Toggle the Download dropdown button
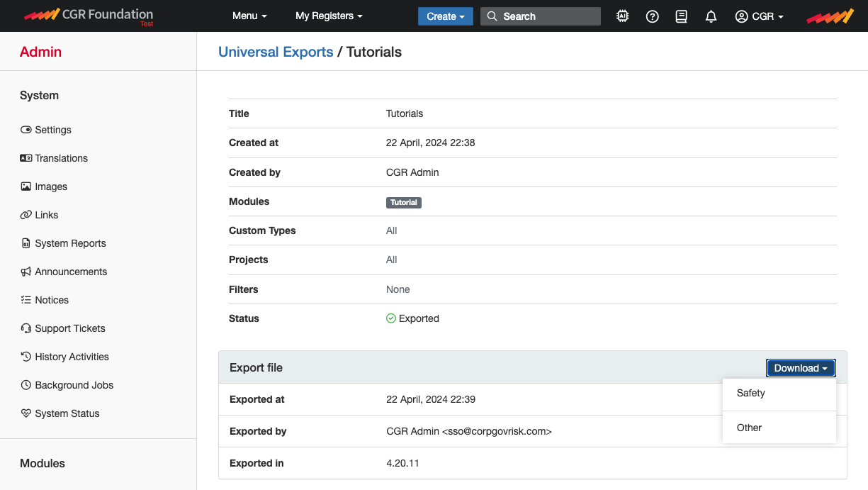The image size is (868, 490). point(801,368)
